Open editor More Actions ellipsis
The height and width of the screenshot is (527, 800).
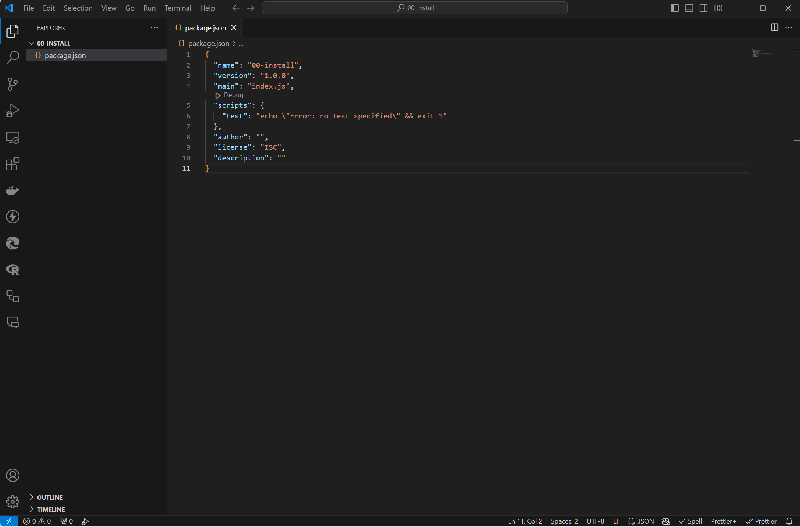pyautogui.click(x=789, y=28)
